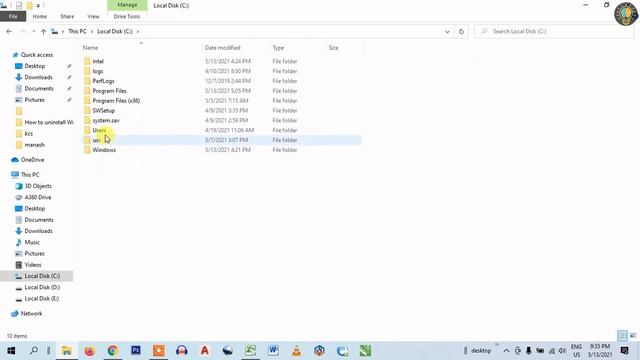Sort by Size column header
The image size is (640, 360).
pyautogui.click(x=333, y=48)
